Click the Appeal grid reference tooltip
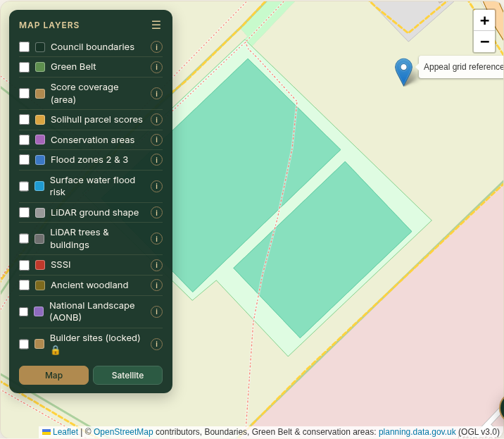This screenshot has width=504, height=439. (x=461, y=67)
